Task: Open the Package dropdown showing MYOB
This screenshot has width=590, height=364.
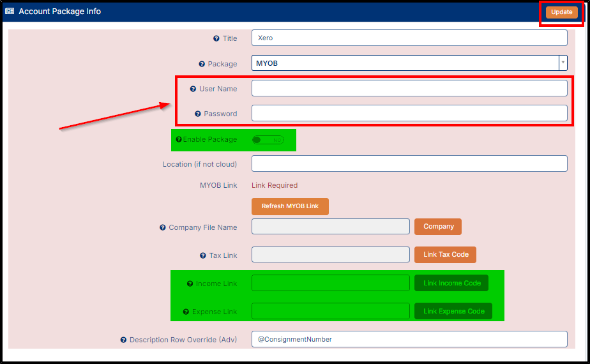Action: tap(409, 63)
